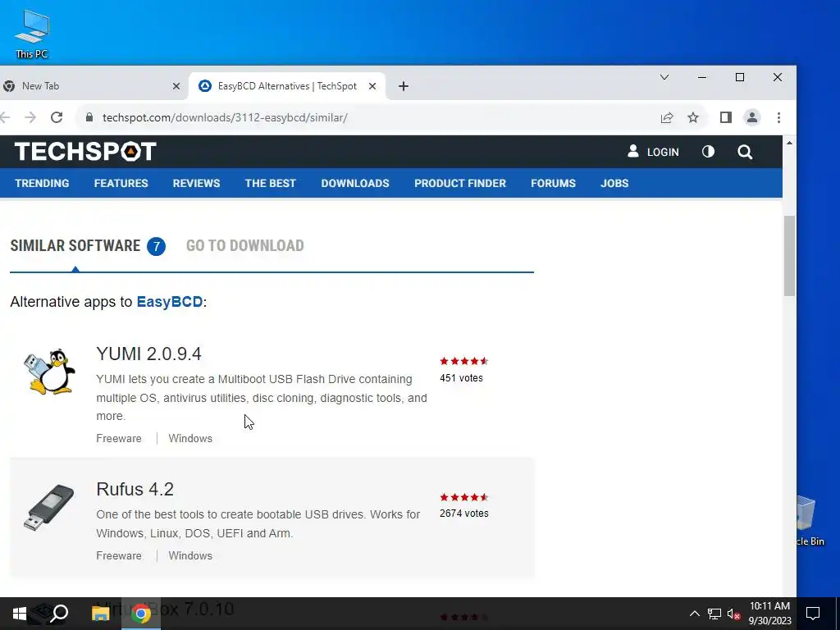Open Chrome three-dot menu
Screen dimensions: 840x630
[x=779, y=117]
